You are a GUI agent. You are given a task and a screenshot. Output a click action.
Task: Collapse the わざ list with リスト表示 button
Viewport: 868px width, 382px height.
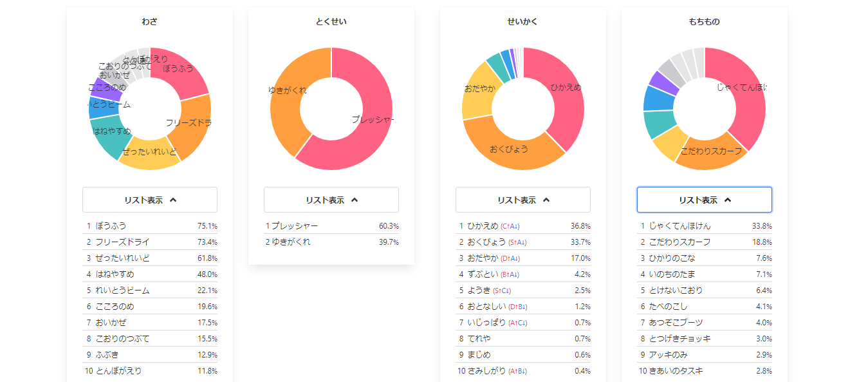pos(149,200)
